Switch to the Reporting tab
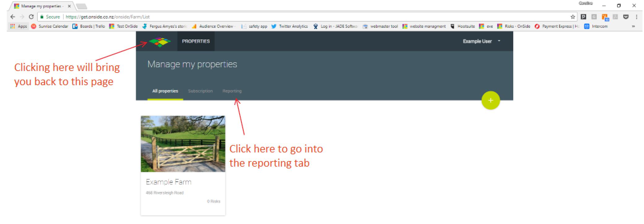644x224 pixels. [x=232, y=91]
